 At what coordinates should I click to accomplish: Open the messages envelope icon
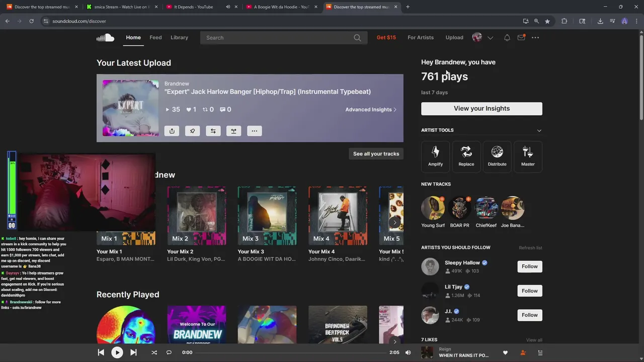[521, 38]
